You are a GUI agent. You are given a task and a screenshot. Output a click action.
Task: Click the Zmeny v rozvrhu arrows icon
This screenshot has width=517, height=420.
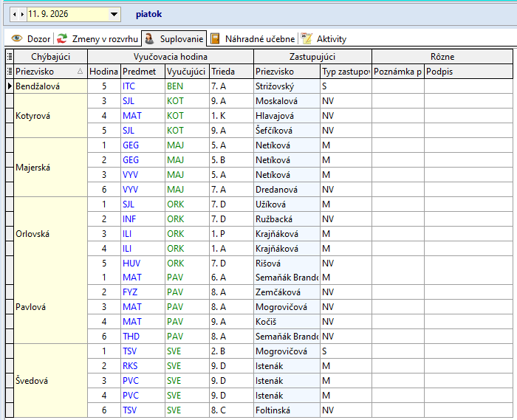pos(62,38)
